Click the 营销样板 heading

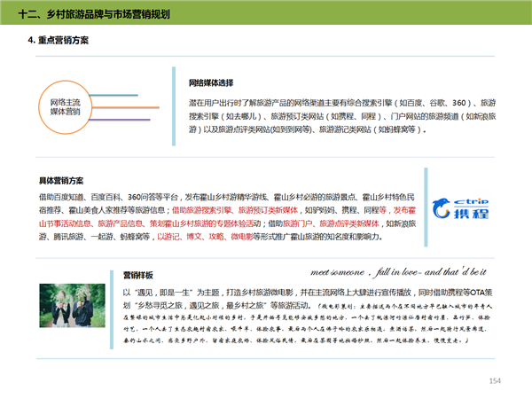(x=137, y=274)
